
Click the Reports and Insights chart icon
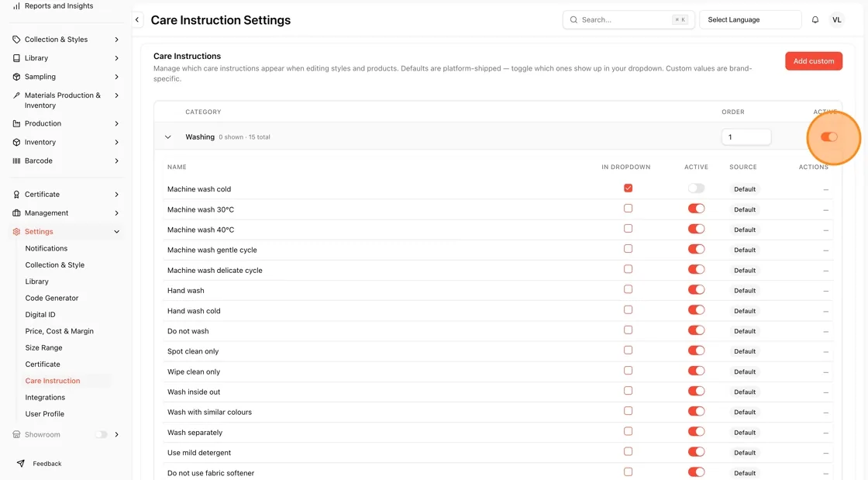pos(16,6)
